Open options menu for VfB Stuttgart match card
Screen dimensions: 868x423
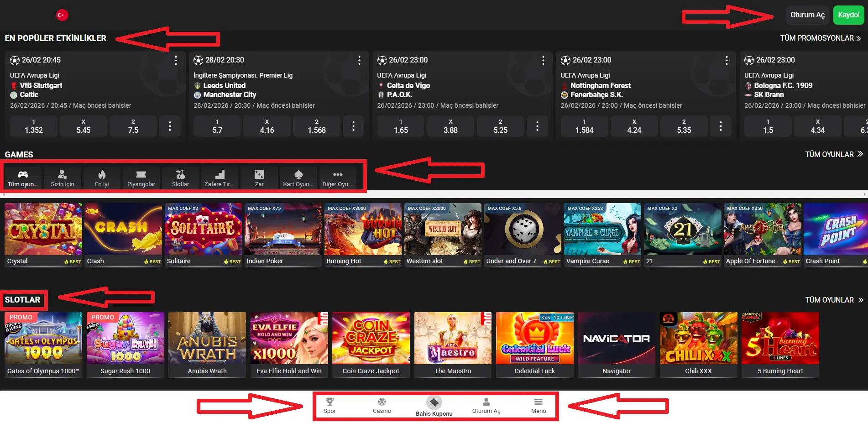coord(176,60)
